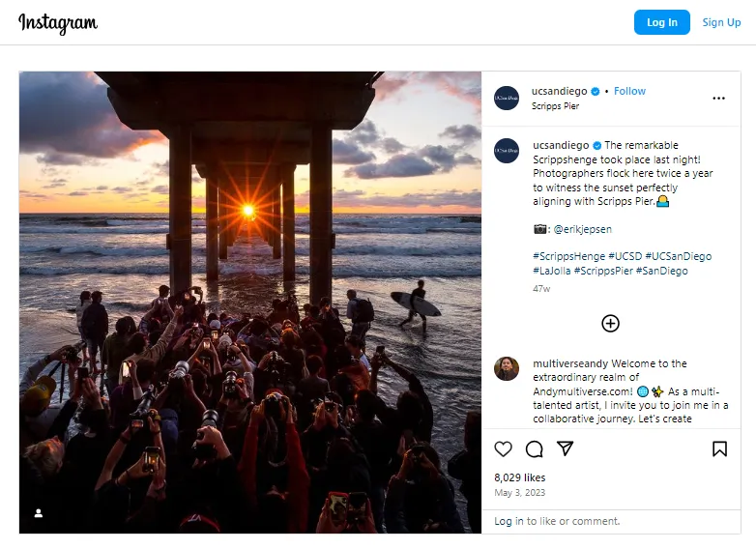
Task: Open more options three-dot menu
Action: coord(718,98)
